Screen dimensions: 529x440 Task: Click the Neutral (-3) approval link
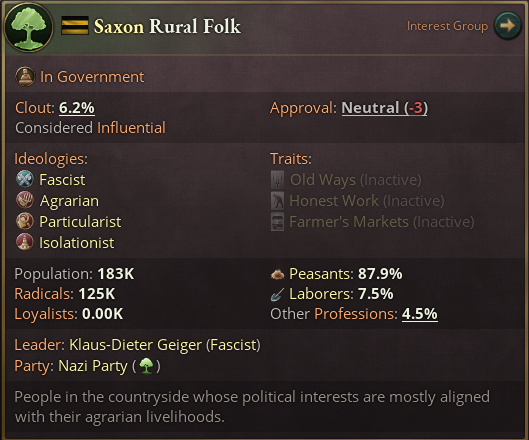[x=385, y=108]
